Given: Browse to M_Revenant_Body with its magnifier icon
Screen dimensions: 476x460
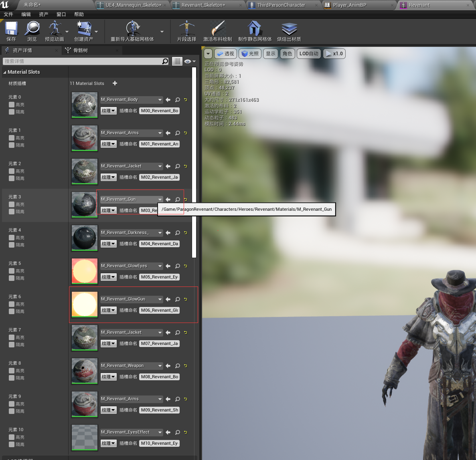Looking at the screenshot, I should pos(178,100).
